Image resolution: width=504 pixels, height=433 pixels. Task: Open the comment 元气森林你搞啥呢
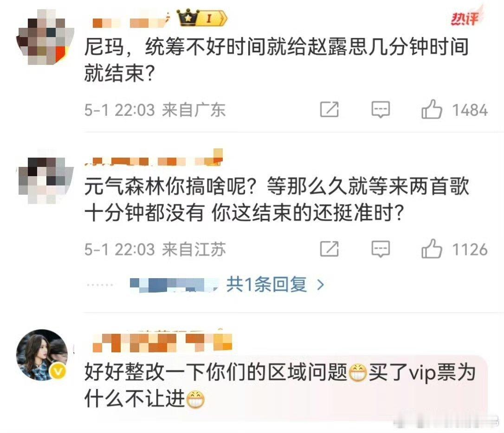coord(277,199)
